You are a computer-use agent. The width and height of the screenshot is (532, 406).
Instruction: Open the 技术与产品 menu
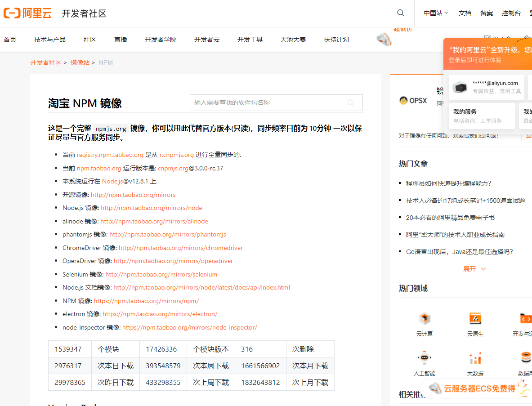pyautogui.click(x=50, y=40)
